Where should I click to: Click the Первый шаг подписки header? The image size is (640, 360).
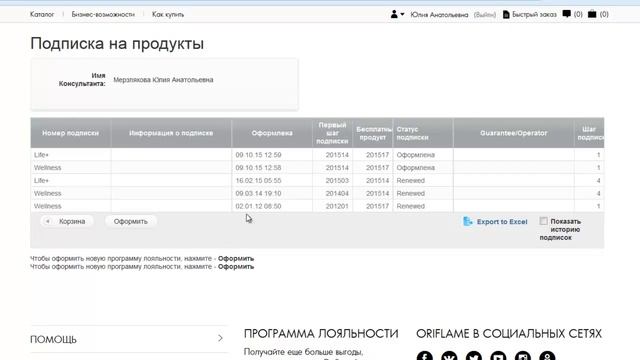pos(332,133)
